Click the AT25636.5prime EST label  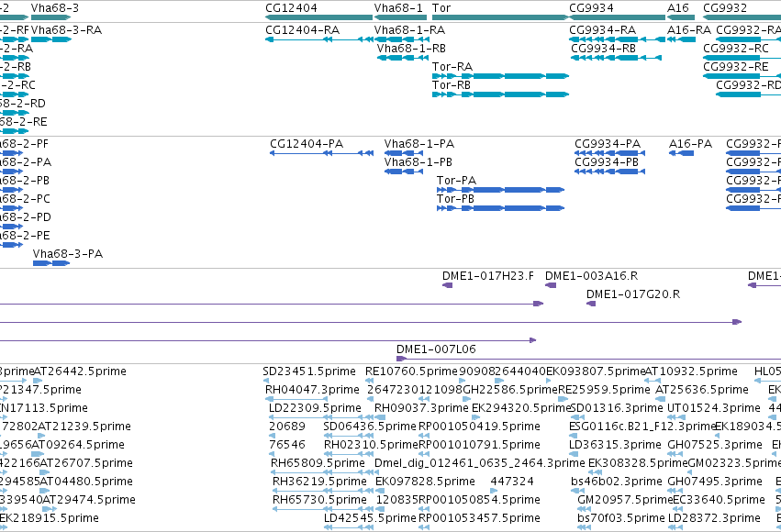tap(702, 390)
